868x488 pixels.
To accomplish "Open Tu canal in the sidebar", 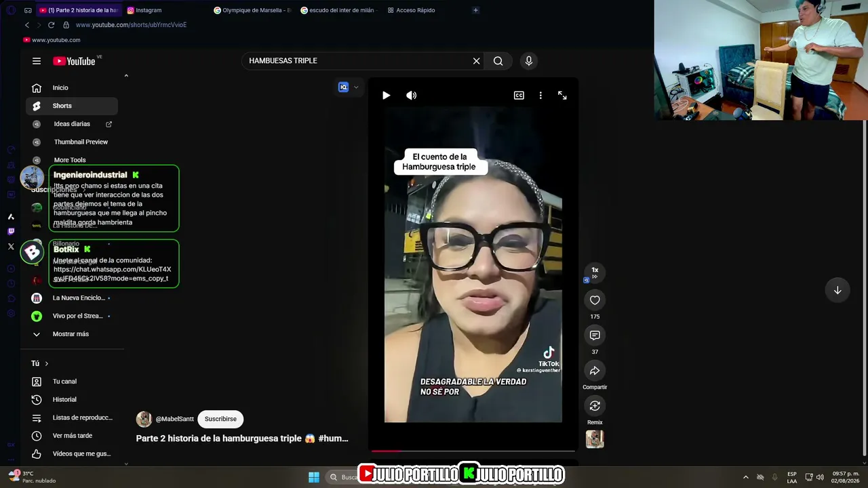I will 72,382.
